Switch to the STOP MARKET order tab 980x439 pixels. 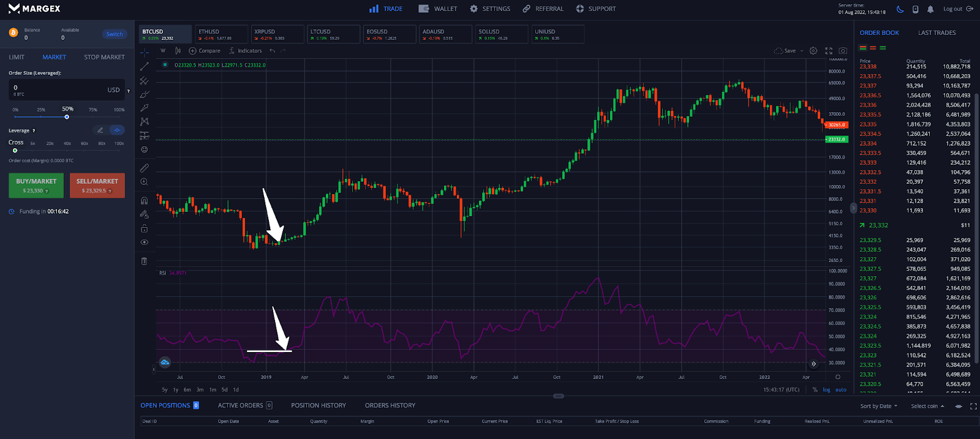(104, 57)
